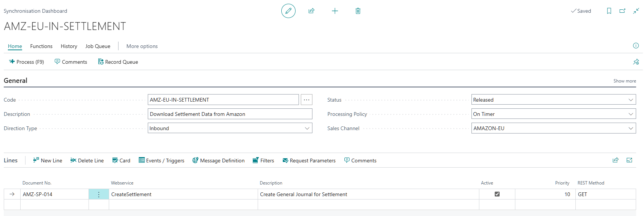Click the CreateSettlement webservice cell
644x216 pixels.
(183, 194)
